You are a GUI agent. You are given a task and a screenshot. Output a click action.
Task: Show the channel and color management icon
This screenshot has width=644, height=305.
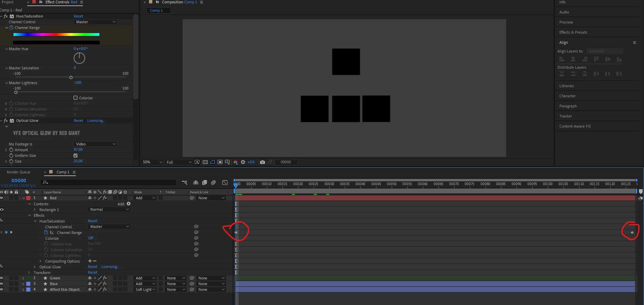tap(236, 162)
